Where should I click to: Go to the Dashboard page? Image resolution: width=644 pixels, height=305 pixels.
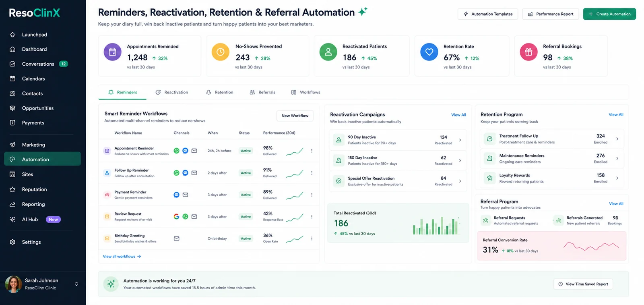42,49
